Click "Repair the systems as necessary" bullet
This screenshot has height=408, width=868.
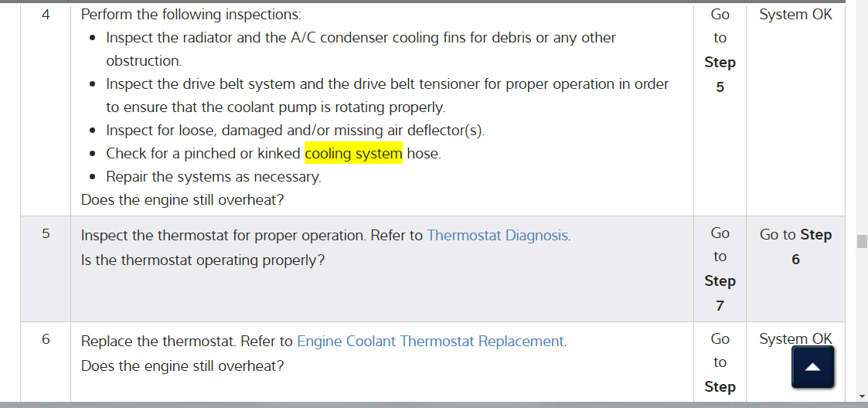click(x=213, y=177)
